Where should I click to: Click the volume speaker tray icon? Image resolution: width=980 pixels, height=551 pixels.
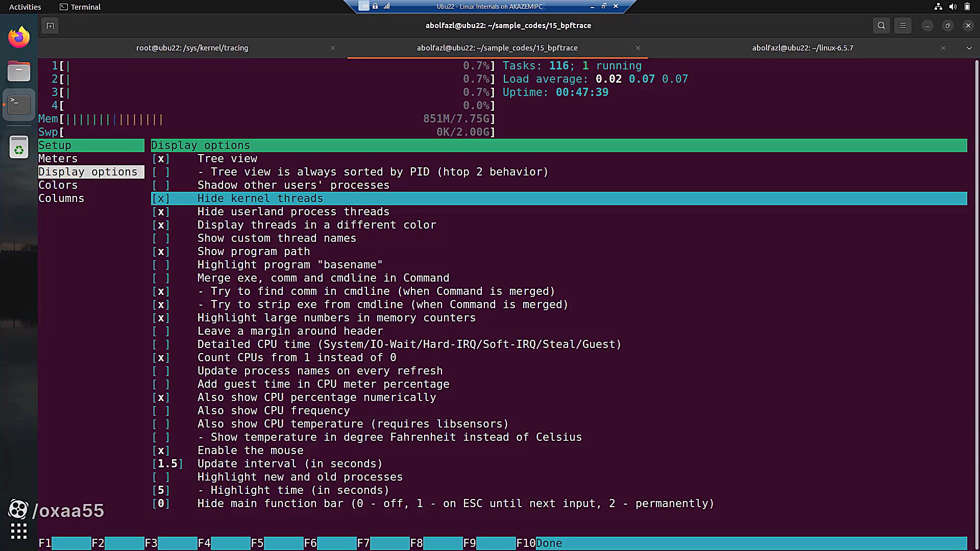click(x=952, y=7)
